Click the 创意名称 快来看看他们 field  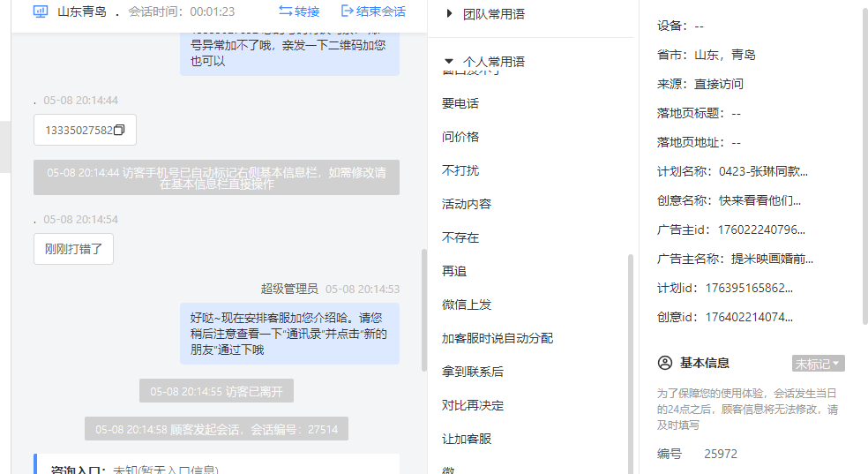point(729,200)
